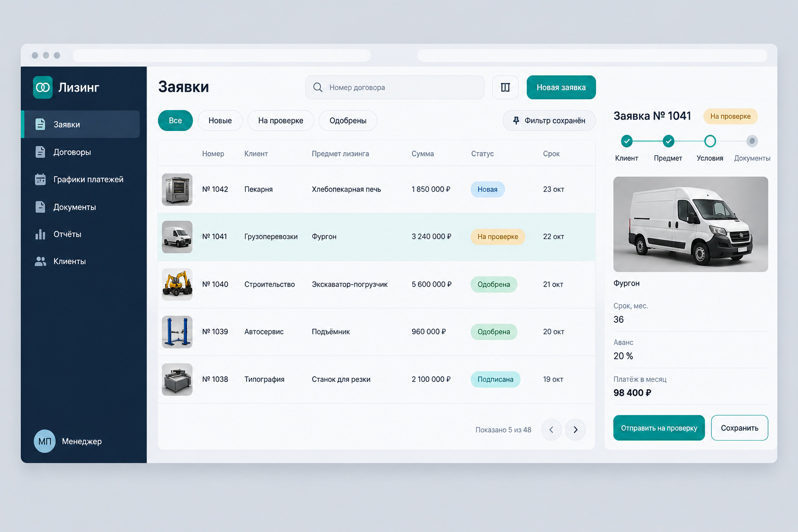Open the large Фургон photo
Image resolution: width=798 pixels, height=532 pixels.
click(x=690, y=224)
